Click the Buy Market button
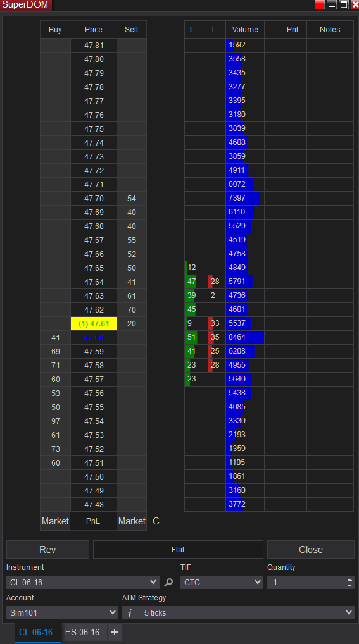The width and height of the screenshot is (359, 644). [x=55, y=521]
